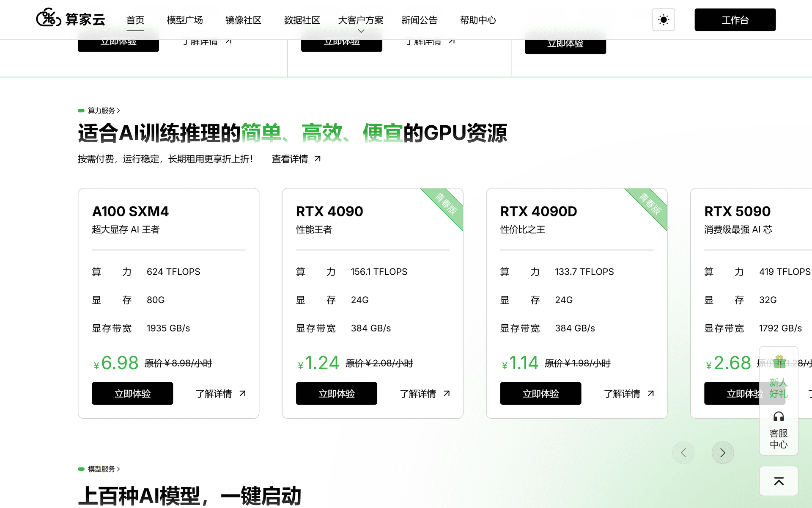Click the previous carousel arrow
The width and height of the screenshot is (812, 508).
[x=683, y=453]
